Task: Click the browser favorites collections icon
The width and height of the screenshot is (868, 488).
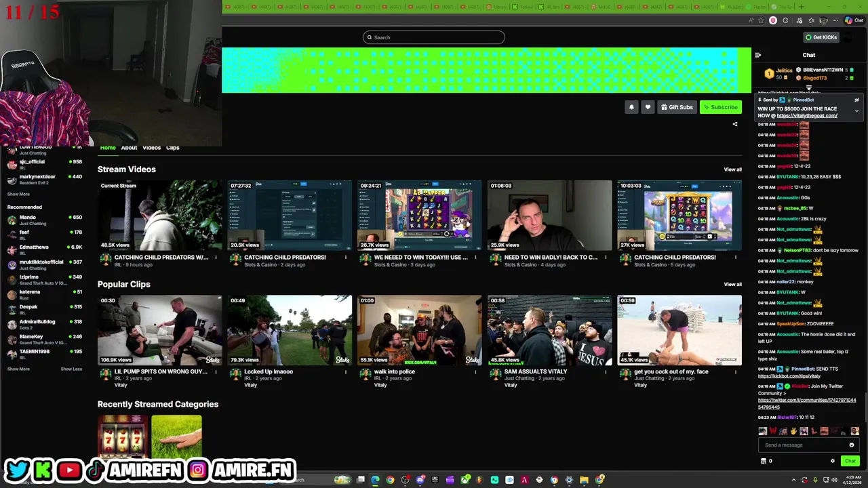Action: coord(811,20)
